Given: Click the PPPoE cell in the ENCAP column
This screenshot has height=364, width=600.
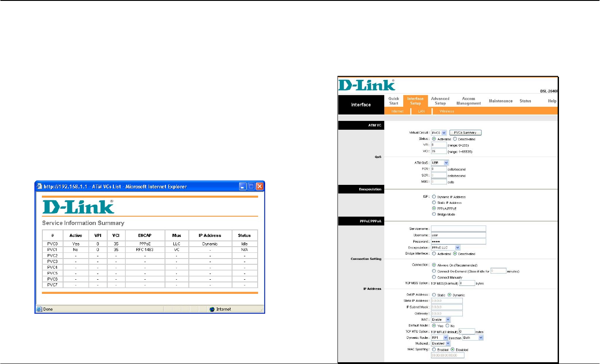Looking at the screenshot, I should point(144,244).
